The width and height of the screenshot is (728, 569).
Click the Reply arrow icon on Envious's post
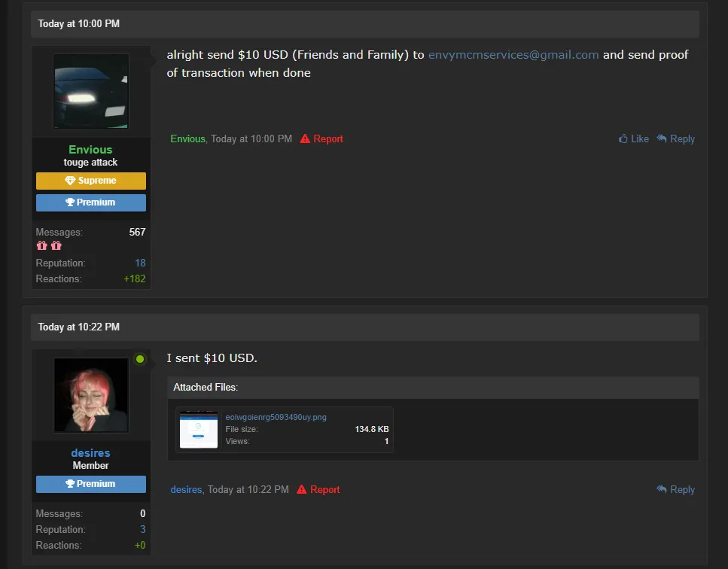662,138
